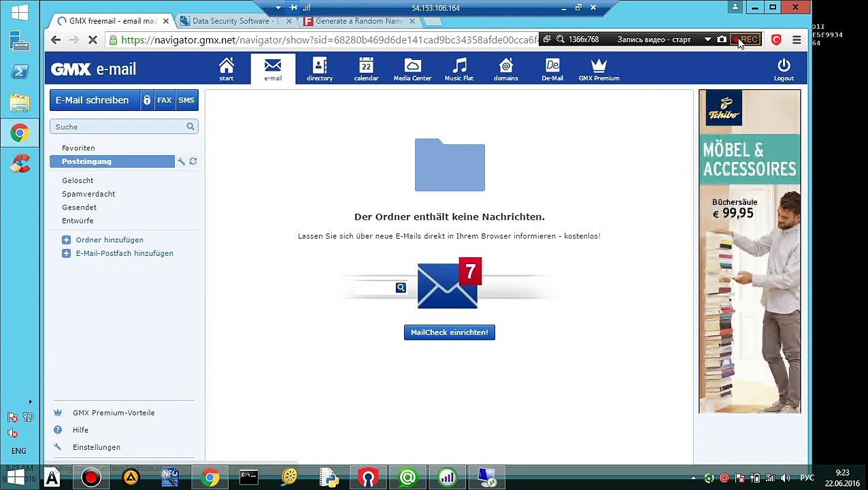Open the GMX start page
This screenshot has height=490, width=868.
tap(227, 69)
